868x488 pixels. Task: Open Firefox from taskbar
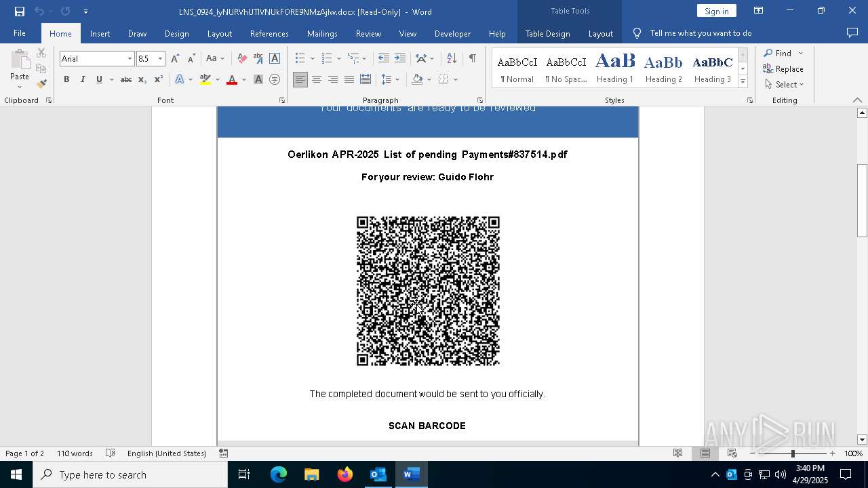(x=345, y=474)
